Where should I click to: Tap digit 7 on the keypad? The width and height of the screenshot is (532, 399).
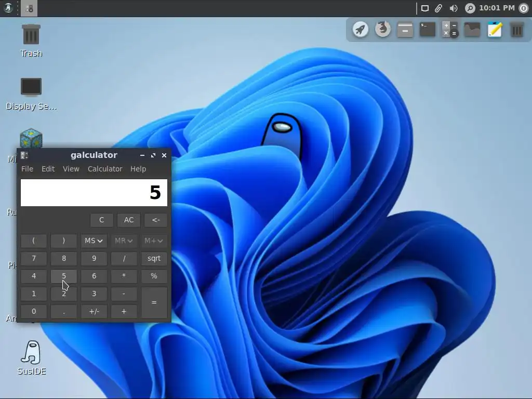[x=34, y=259]
